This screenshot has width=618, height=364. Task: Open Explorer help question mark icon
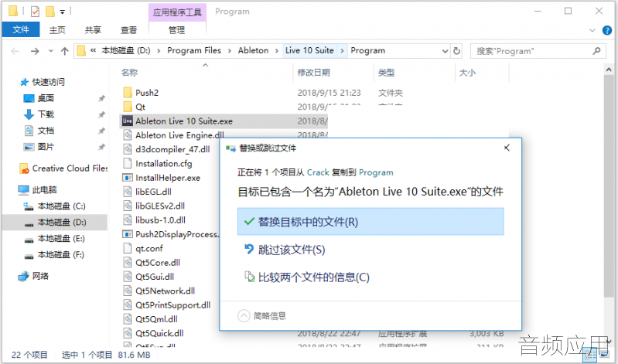tap(607, 30)
